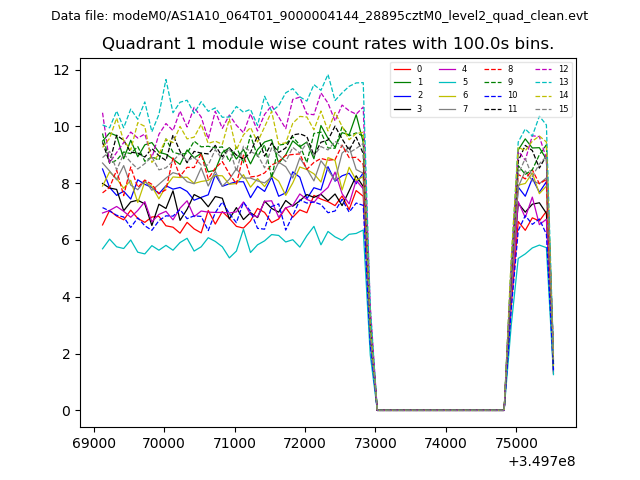
Task: Select legend label 13
Action: [x=563, y=82]
